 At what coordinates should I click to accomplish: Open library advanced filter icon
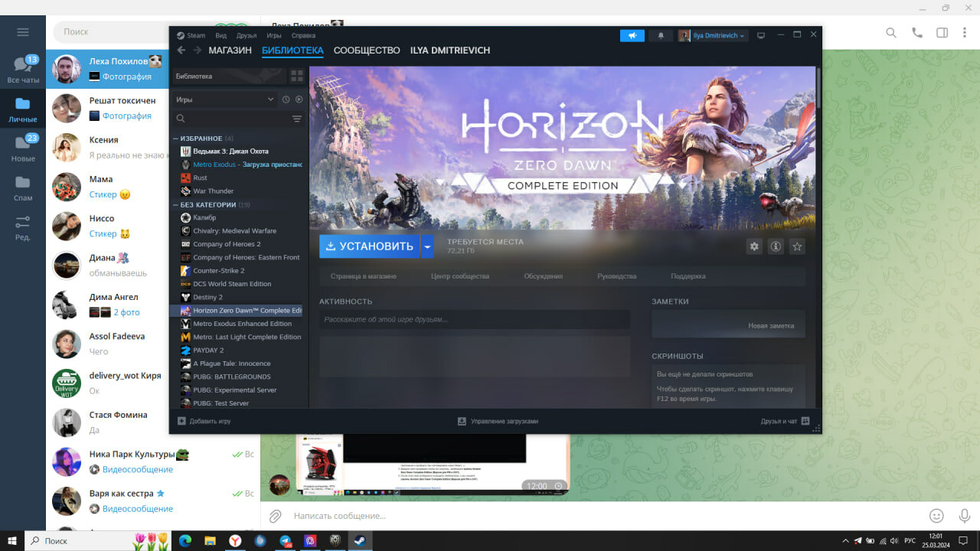click(297, 119)
